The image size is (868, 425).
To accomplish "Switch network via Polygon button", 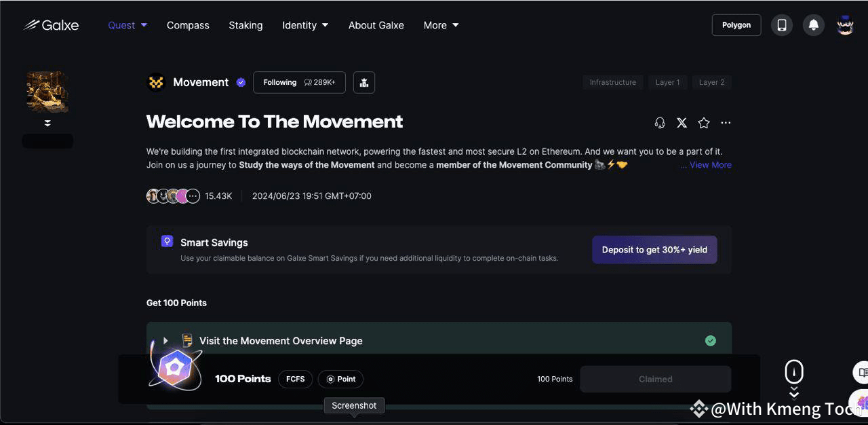I will [736, 25].
